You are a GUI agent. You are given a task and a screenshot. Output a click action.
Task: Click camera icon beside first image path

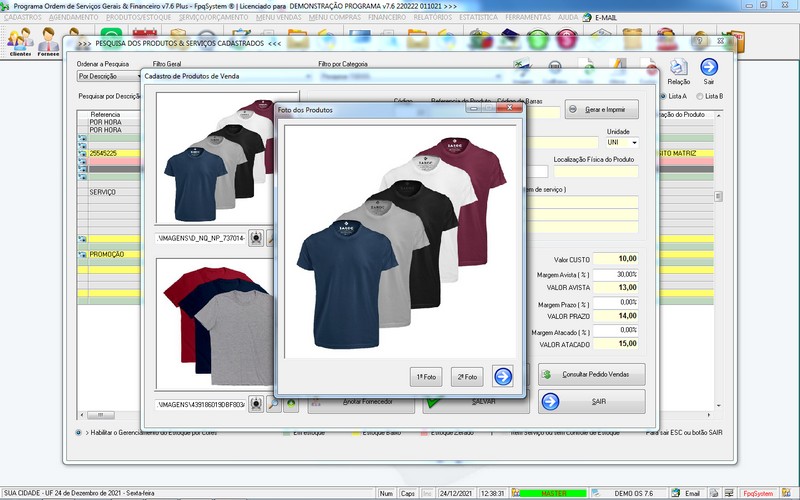tap(256, 238)
